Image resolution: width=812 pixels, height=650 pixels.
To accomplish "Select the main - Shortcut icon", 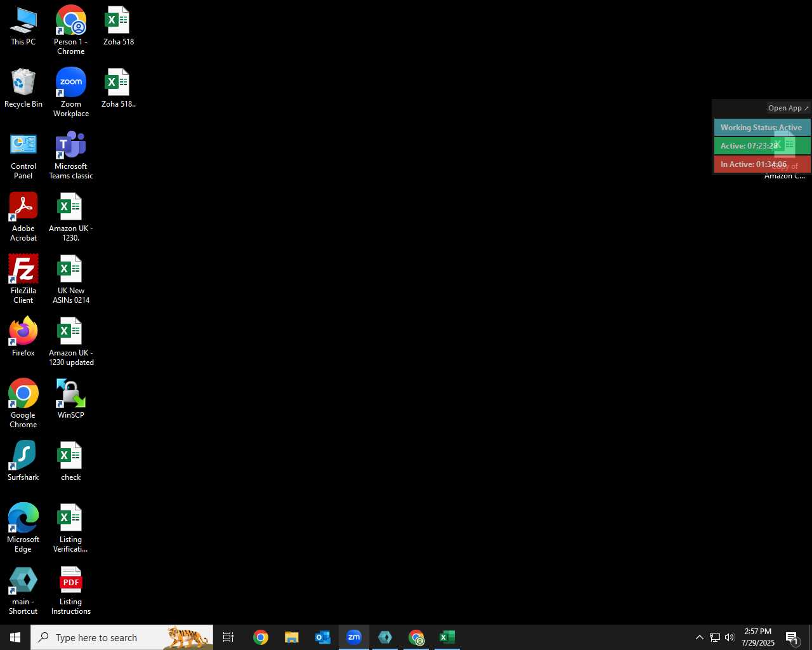I will pos(23,590).
